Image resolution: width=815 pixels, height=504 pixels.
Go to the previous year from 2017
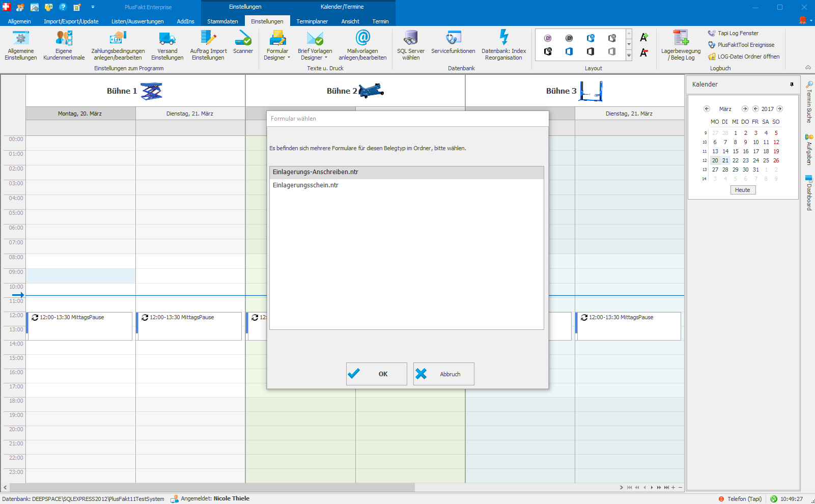pos(755,109)
